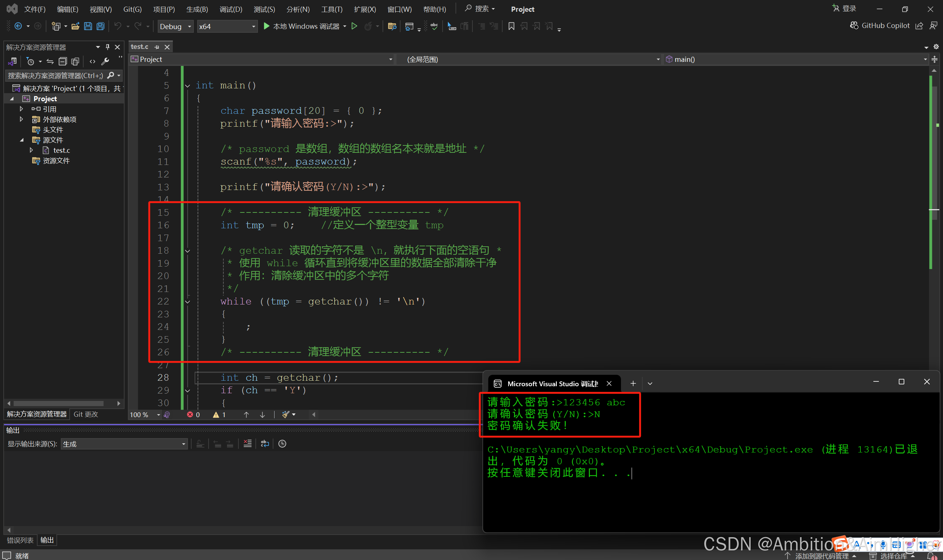Start without debugging using hollow play icon
Image resolution: width=943 pixels, height=560 pixels.
point(354,26)
